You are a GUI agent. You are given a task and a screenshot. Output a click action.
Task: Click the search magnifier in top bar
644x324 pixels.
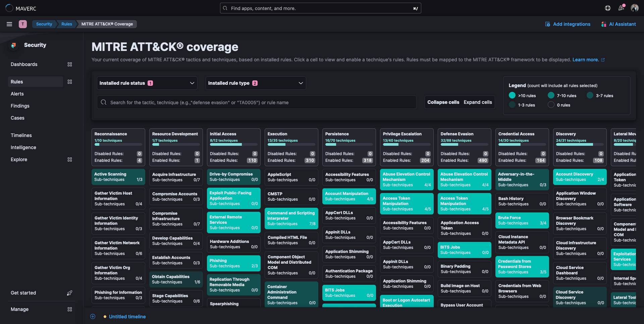tap(225, 8)
